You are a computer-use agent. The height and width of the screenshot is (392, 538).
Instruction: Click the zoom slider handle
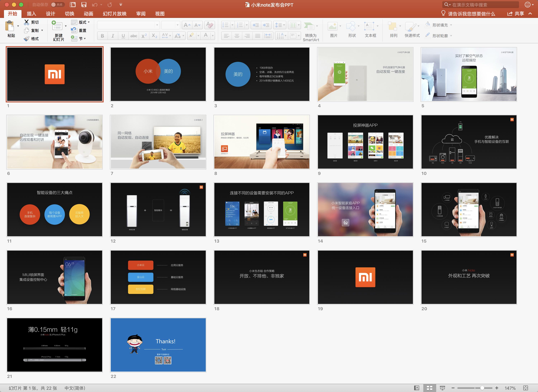coord(482,388)
